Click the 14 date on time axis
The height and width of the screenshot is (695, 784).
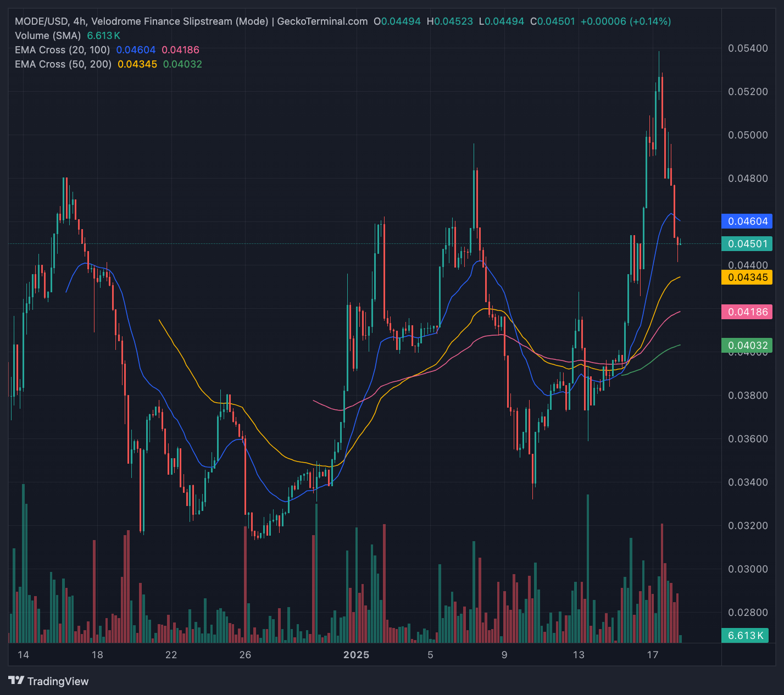[23, 655]
